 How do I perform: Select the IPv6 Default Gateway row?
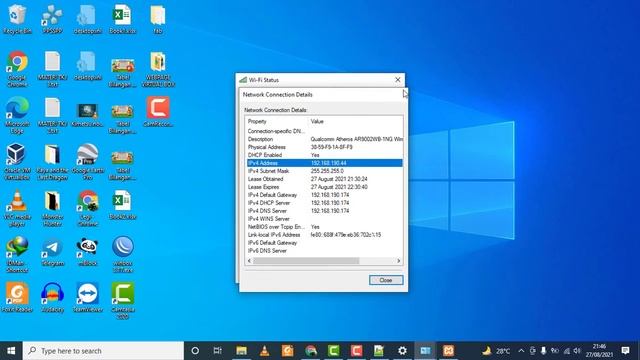pyautogui.click(x=324, y=242)
